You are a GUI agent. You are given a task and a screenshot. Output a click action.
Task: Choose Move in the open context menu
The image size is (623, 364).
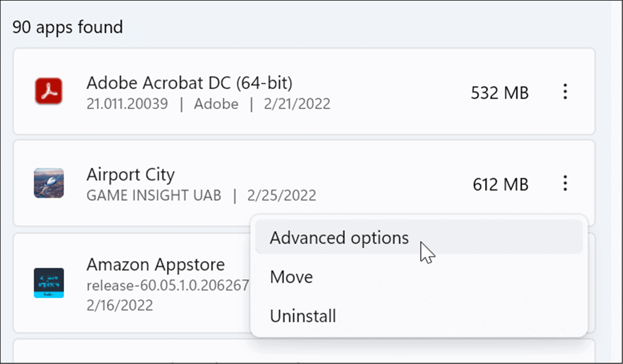[291, 277]
